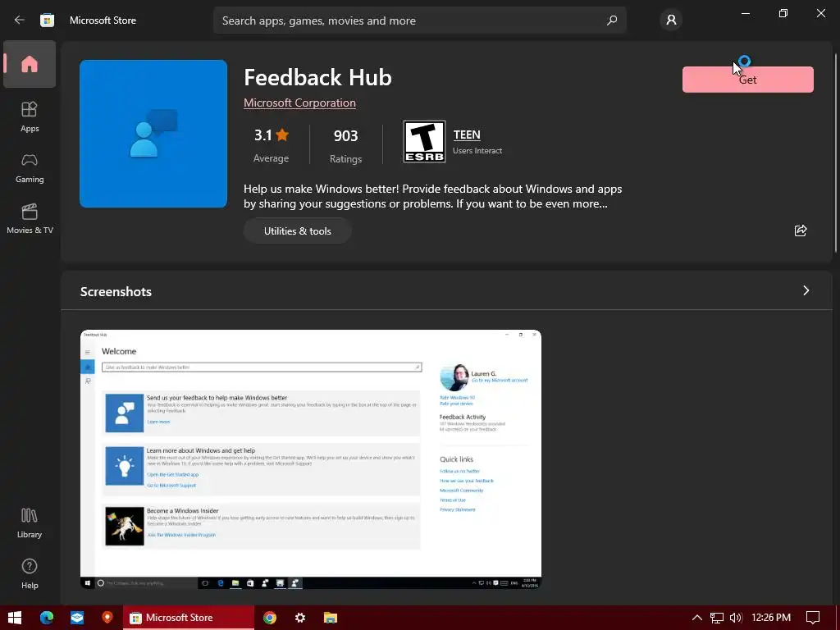Open the TEEN rating details link
This screenshot has width=840, height=630.
click(x=467, y=135)
